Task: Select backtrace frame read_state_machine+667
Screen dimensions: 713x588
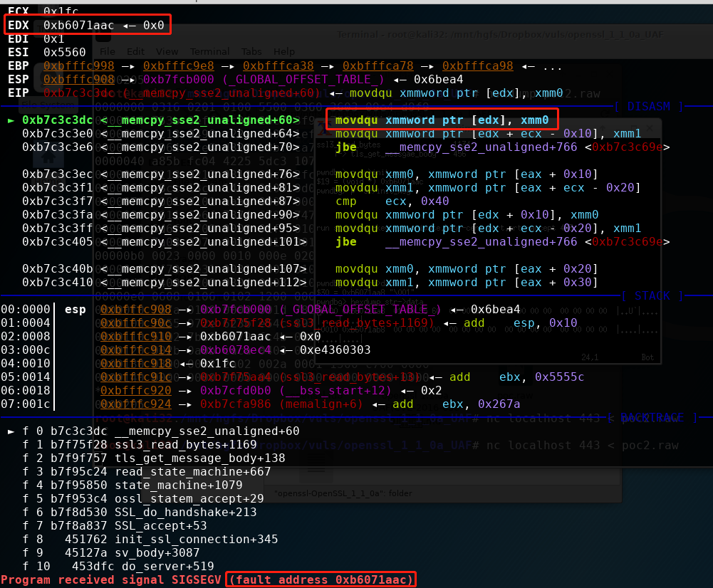Action: 147,472
